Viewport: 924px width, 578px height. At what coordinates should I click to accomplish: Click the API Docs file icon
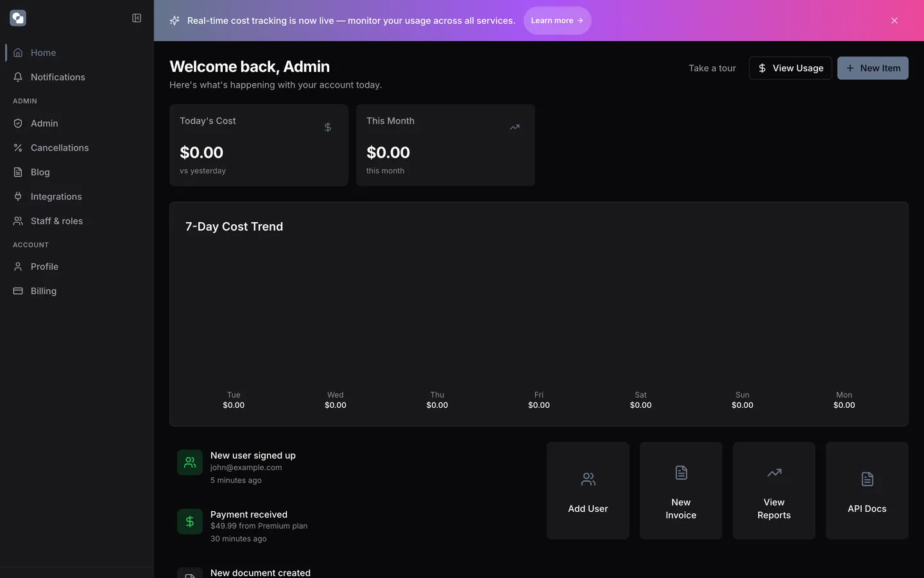pos(868,479)
